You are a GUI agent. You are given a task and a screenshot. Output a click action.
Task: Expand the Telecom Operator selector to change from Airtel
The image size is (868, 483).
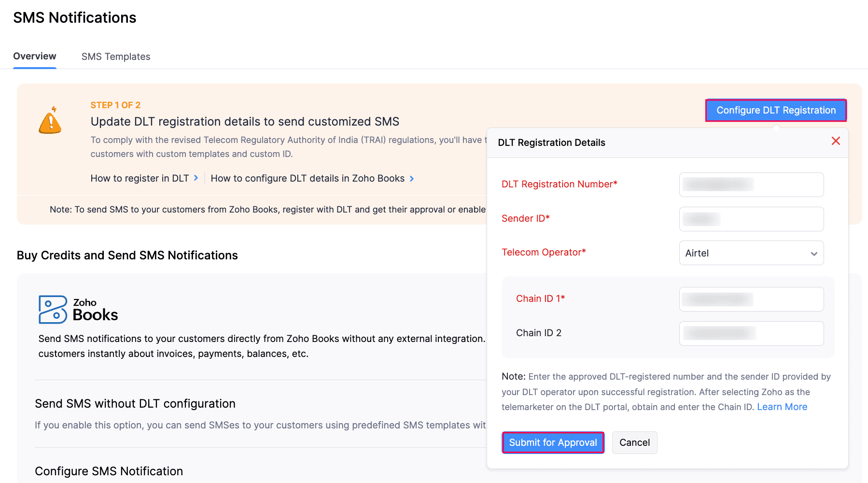pyautogui.click(x=751, y=253)
